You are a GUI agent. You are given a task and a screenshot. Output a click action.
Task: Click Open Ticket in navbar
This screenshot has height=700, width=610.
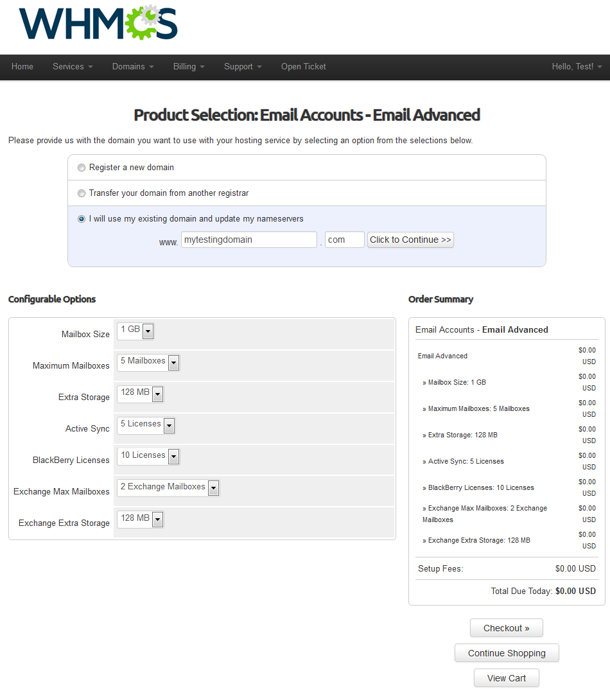tap(304, 67)
